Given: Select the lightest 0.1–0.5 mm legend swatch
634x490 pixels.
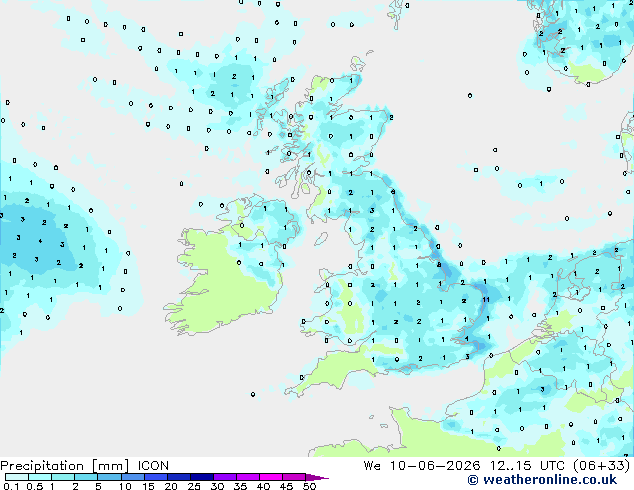Looking at the screenshot, I should click(x=17, y=477).
